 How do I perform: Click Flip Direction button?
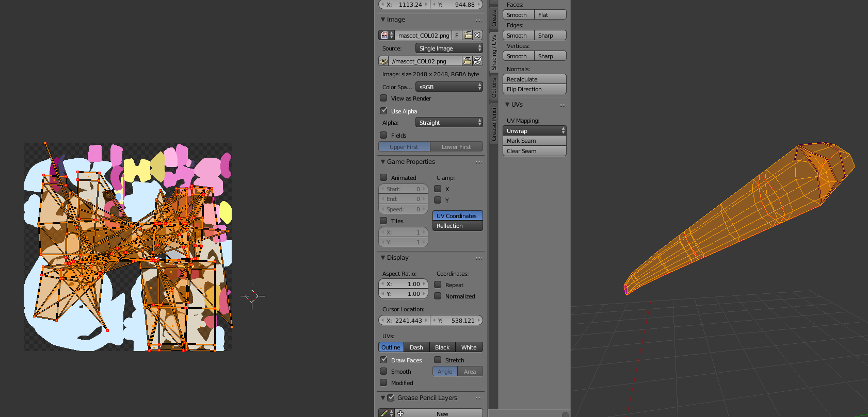[x=535, y=89]
